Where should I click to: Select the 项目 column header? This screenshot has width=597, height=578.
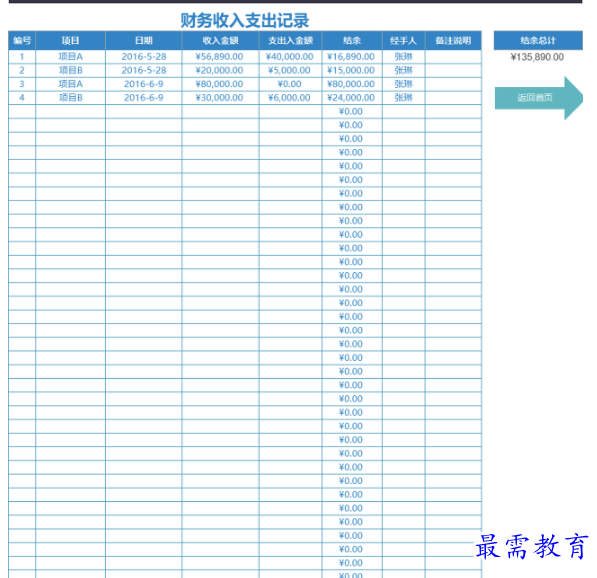click(x=70, y=41)
